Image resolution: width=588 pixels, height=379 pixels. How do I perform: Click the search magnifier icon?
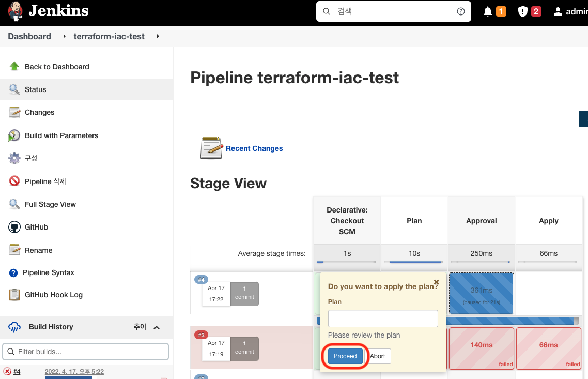point(326,11)
